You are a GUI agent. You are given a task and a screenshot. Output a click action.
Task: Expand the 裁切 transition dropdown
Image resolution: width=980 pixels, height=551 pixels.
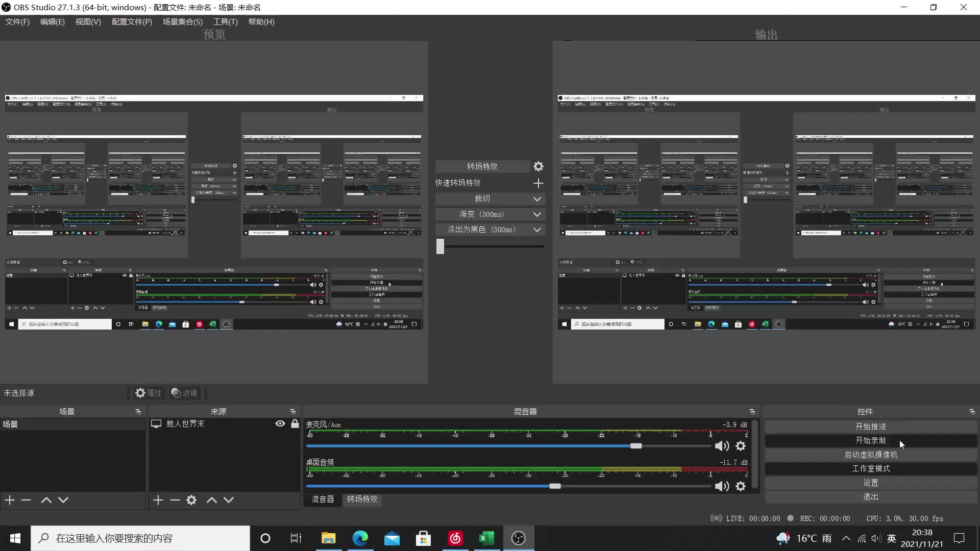coord(537,199)
